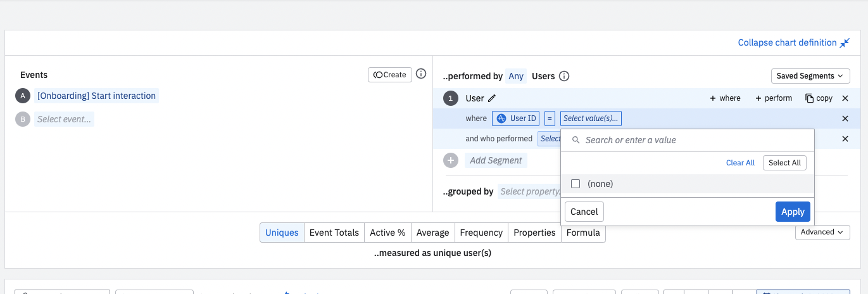868x294 pixels.
Task: Switch to the Event Totals tab
Action: (x=334, y=233)
